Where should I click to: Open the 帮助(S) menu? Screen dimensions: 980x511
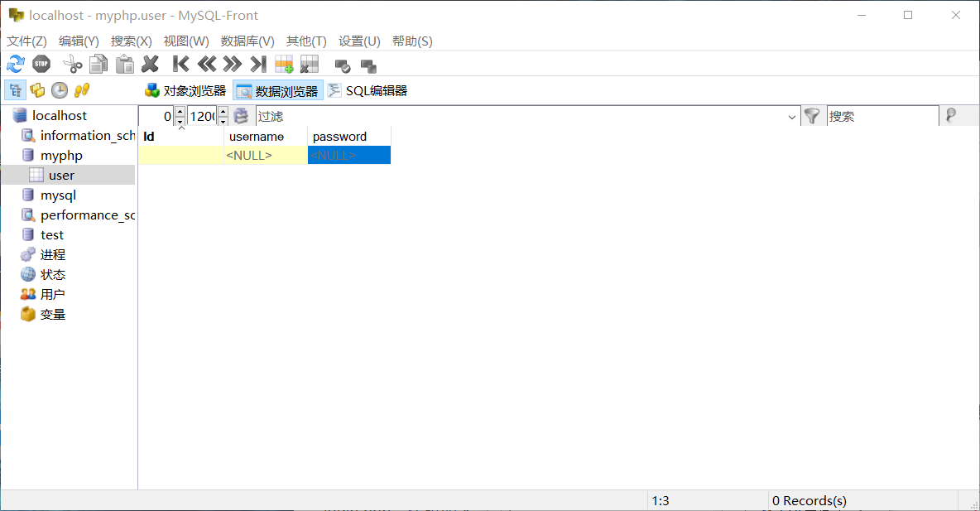point(412,41)
